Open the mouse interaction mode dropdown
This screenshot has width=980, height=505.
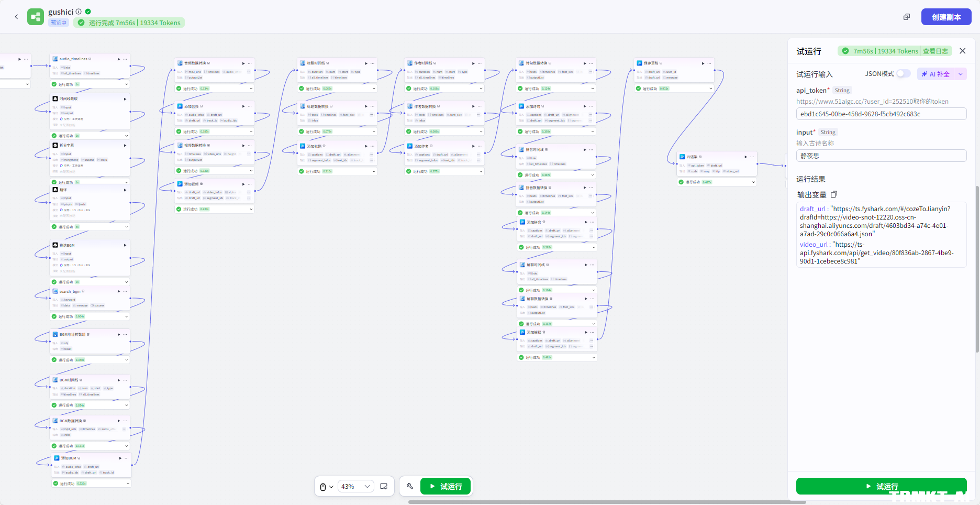click(x=326, y=487)
